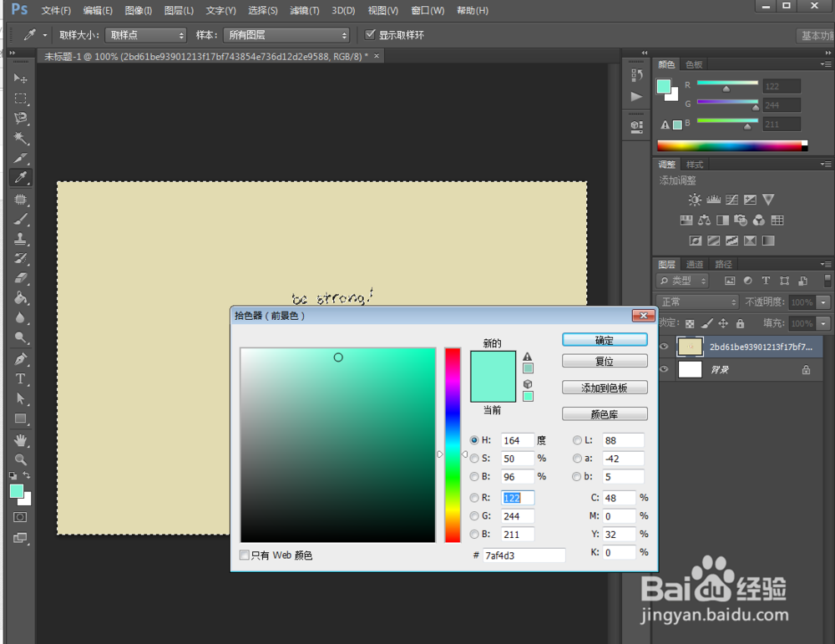This screenshot has width=835, height=644.
Task: Toggle 显示取样环 checkbox
Action: pos(370,34)
